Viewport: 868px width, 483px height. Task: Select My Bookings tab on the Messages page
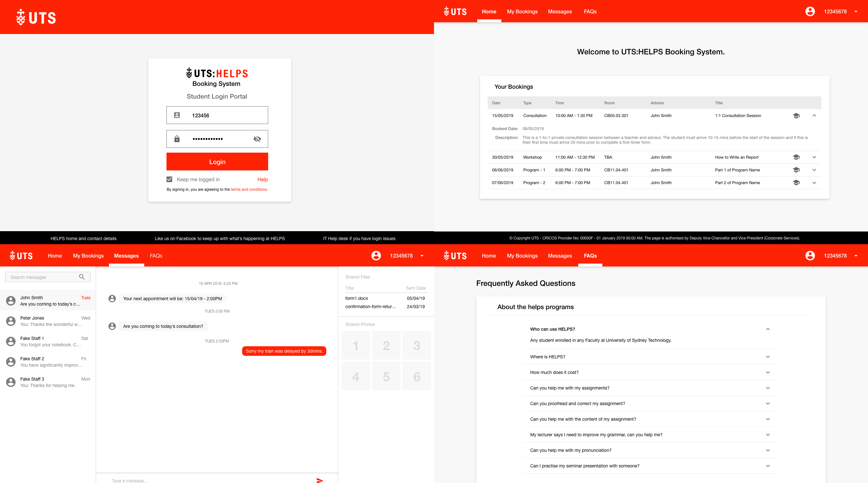[x=88, y=256]
